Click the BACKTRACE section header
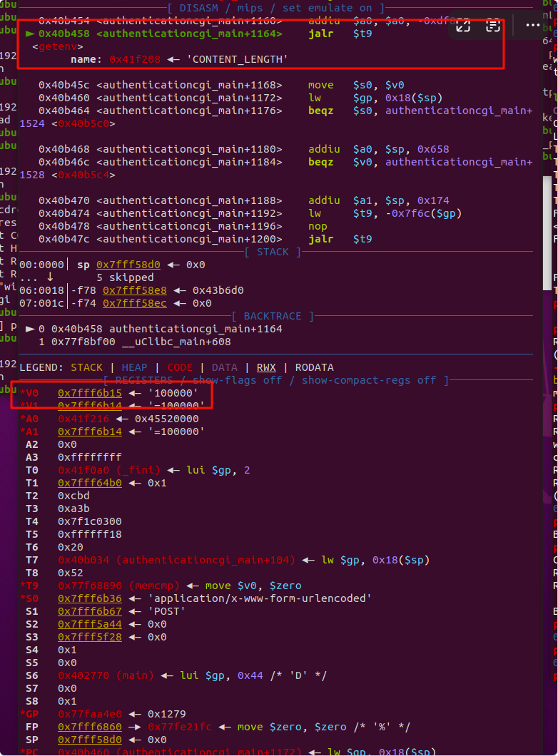This screenshot has height=756, width=558. coord(273,316)
